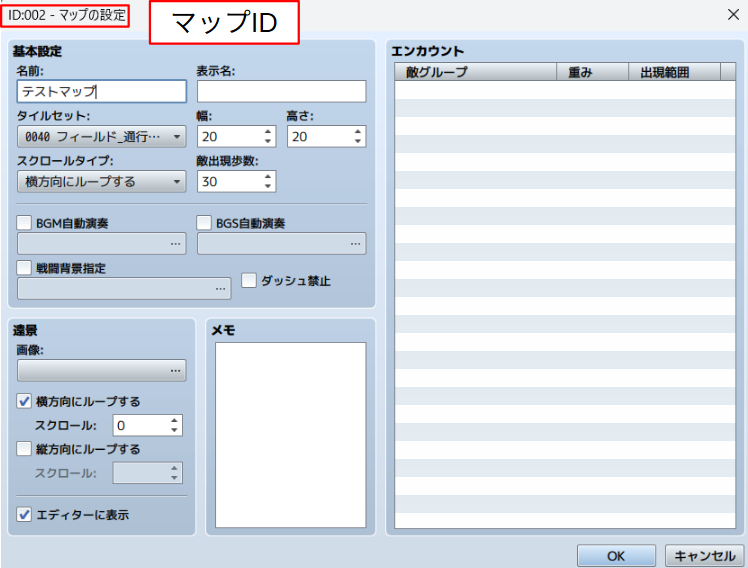Toggle the ダッシュ禁止 checkbox
Screen dimensions: 748x568
(x=249, y=280)
